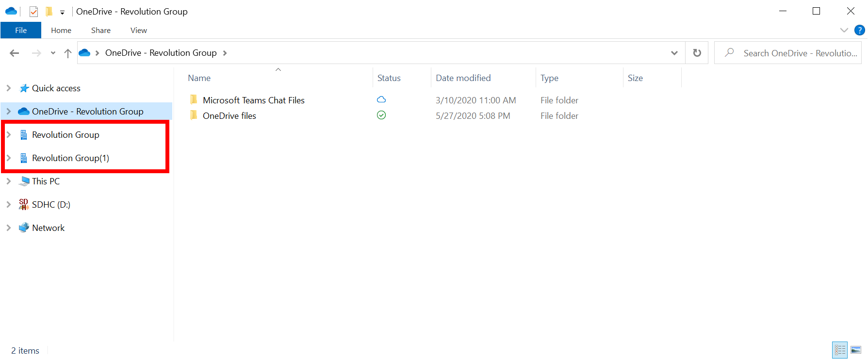The image size is (868, 359).
Task: Select Revolution Group library in navigation pane
Action: click(x=66, y=135)
